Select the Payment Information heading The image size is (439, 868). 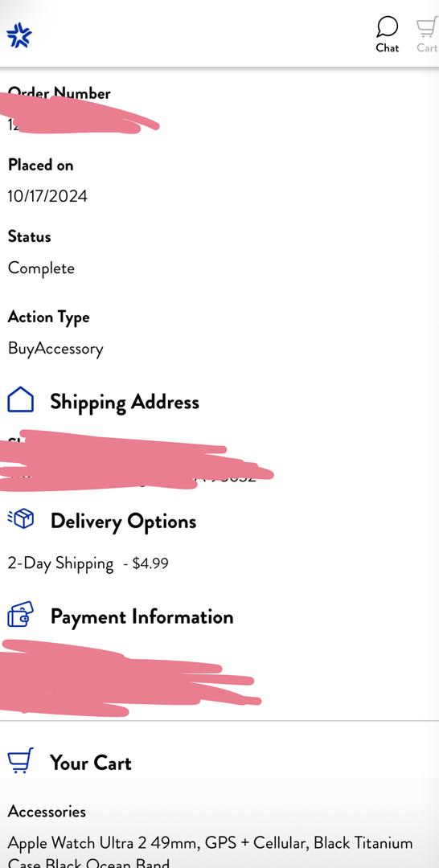tap(142, 617)
